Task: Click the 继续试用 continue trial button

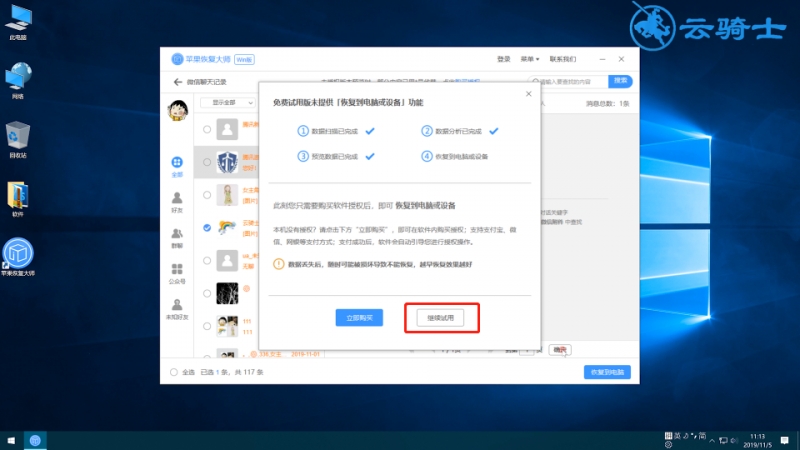Action: 440,317
